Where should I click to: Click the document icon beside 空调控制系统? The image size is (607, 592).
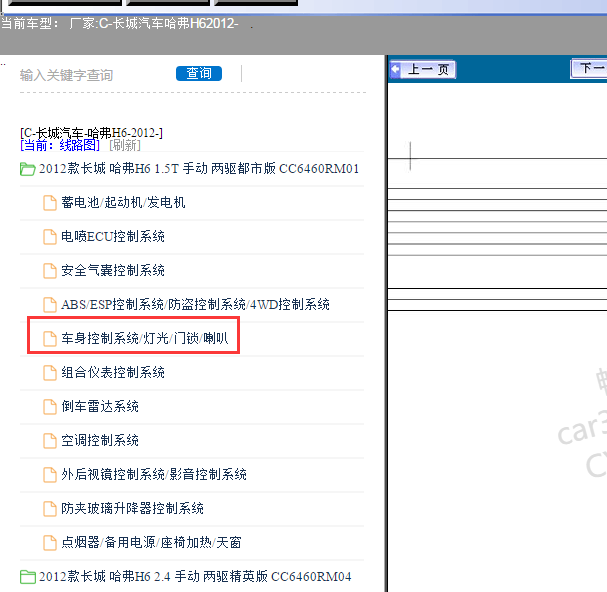click(x=50, y=441)
